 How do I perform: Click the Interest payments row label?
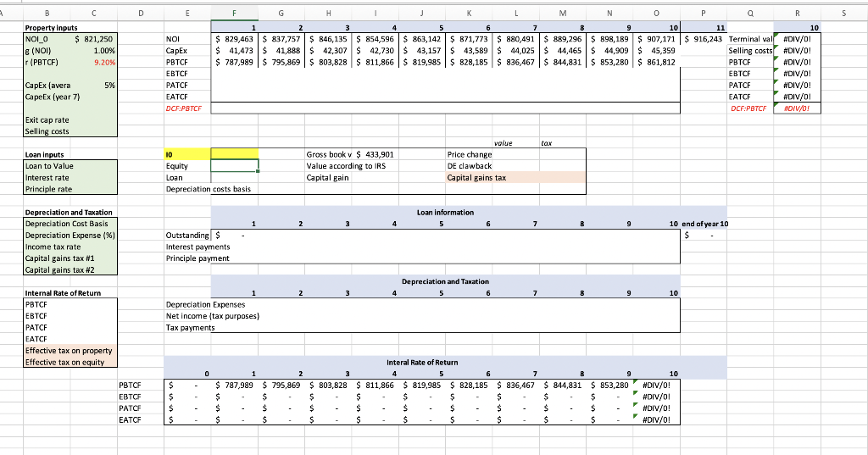[x=198, y=247]
